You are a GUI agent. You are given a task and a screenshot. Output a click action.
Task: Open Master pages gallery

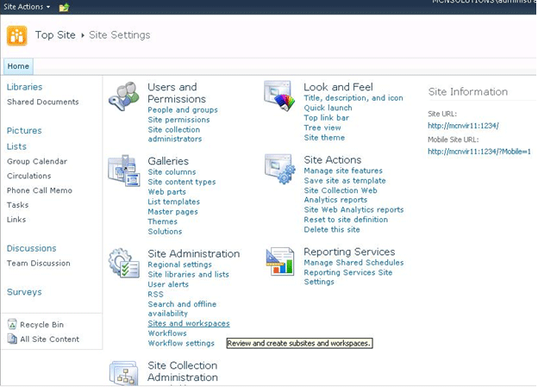point(173,212)
